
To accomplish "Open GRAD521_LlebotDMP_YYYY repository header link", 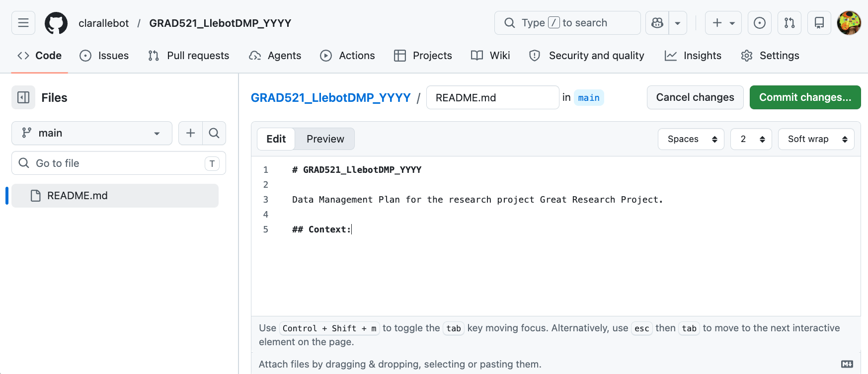I will coord(220,23).
